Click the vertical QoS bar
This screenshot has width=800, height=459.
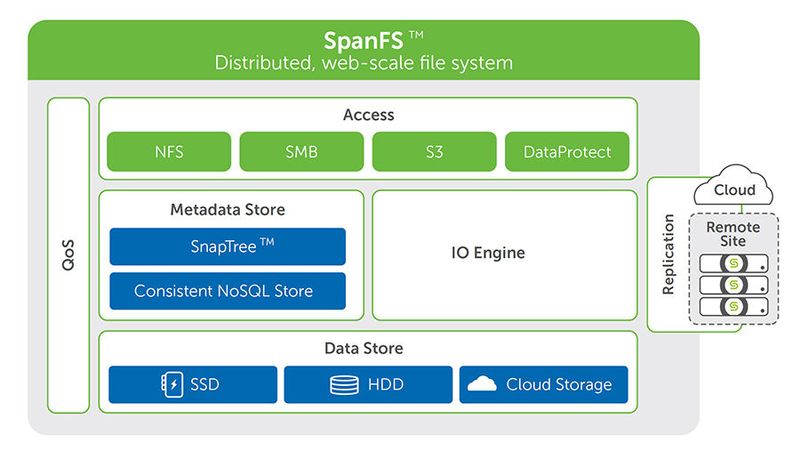(68, 255)
